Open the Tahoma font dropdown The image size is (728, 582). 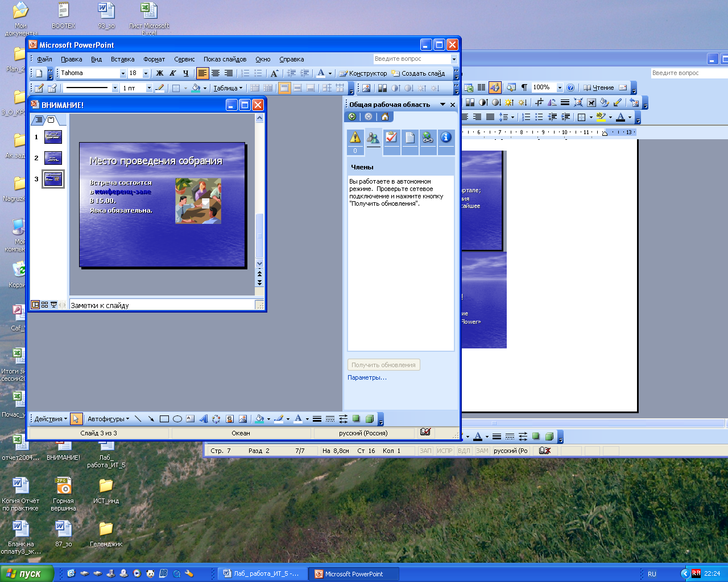122,73
